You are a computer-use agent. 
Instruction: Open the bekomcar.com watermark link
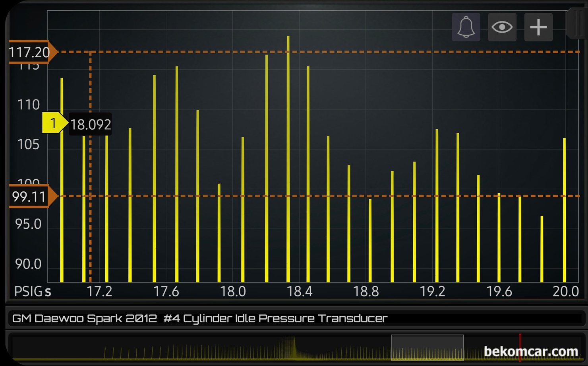[x=531, y=351]
